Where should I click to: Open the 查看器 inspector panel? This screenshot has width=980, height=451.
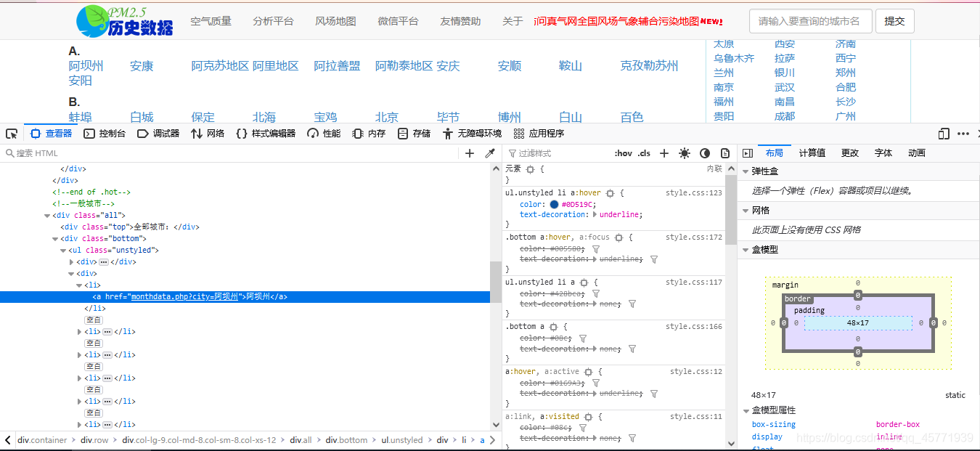coord(52,134)
